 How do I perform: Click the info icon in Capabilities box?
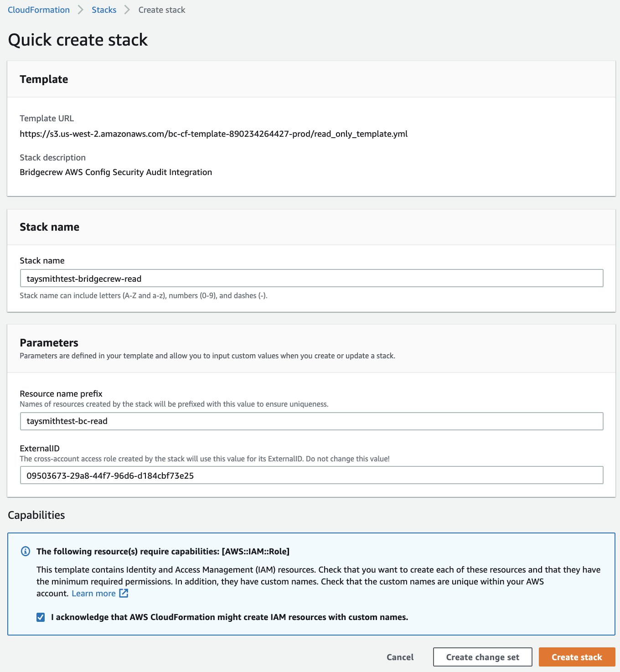coord(26,551)
